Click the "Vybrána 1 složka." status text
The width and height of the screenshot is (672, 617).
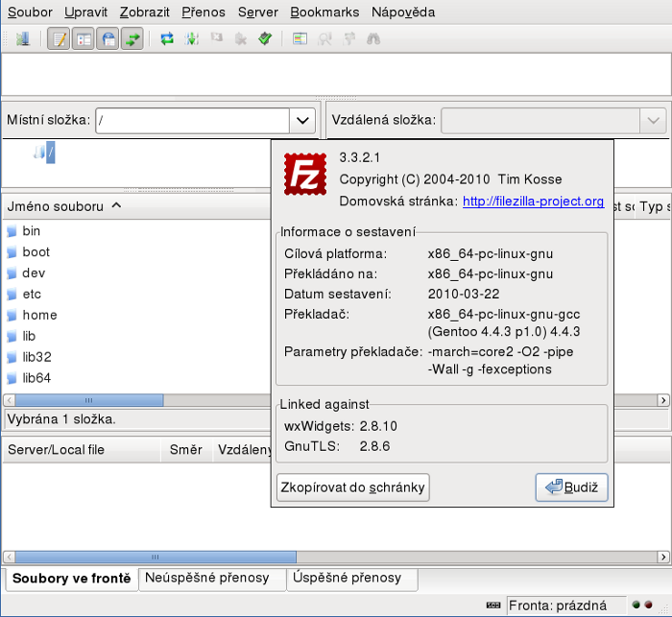[x=61, y=419]
